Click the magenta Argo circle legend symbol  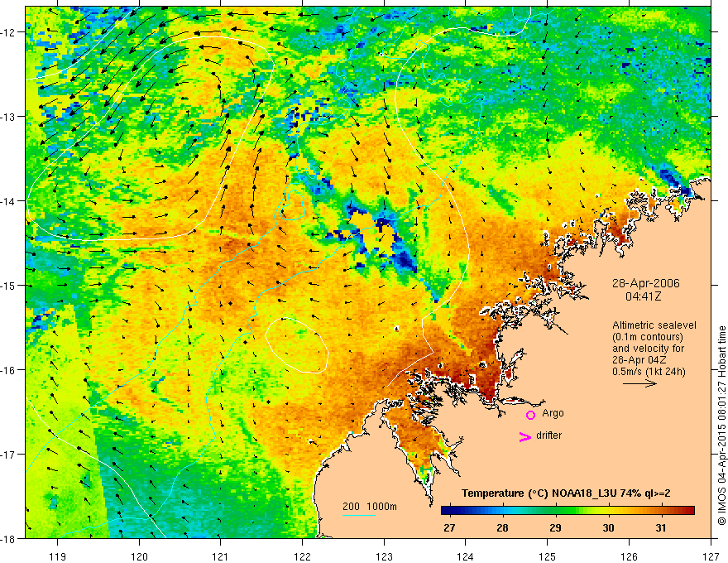(530, 415)
